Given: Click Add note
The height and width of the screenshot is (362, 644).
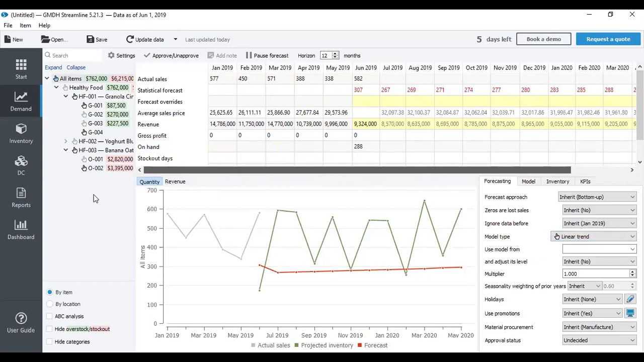Looking at the screenshot, I should click(x=222, y=55).
